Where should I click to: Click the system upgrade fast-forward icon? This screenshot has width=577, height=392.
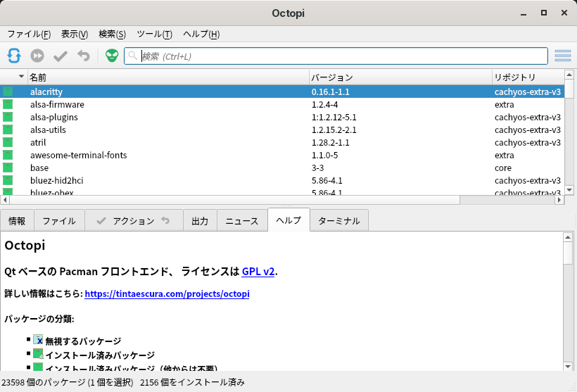pos(37,56)
